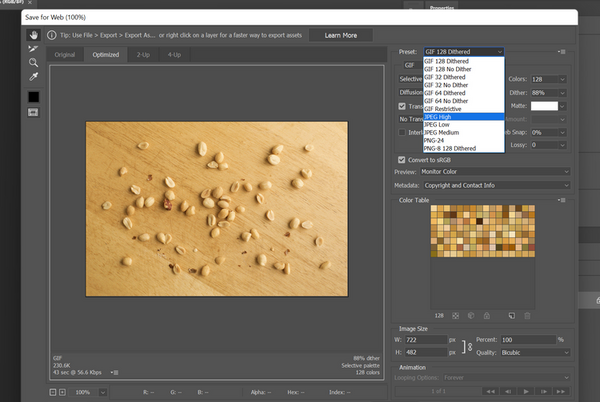Viewport: 600px width, 402px height.
Task: Click the Percent field
Action: click(528, 340)
